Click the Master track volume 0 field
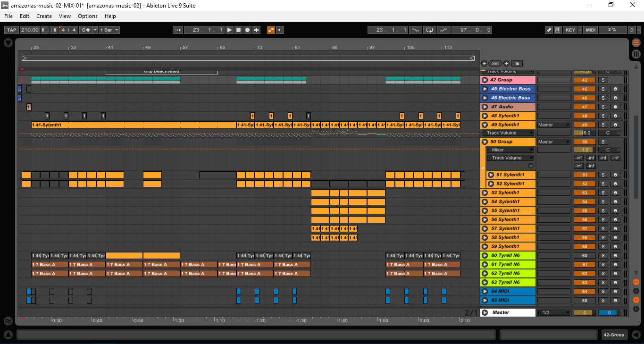The image size is (644, 344). (585, 313)
